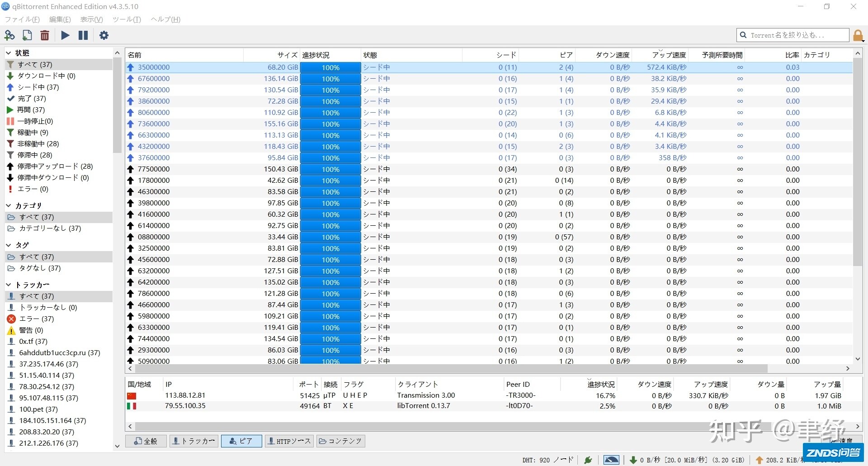Select the 完了 (37) status filter
Viewport: 868px width, 466px height.
click(59, 99)
